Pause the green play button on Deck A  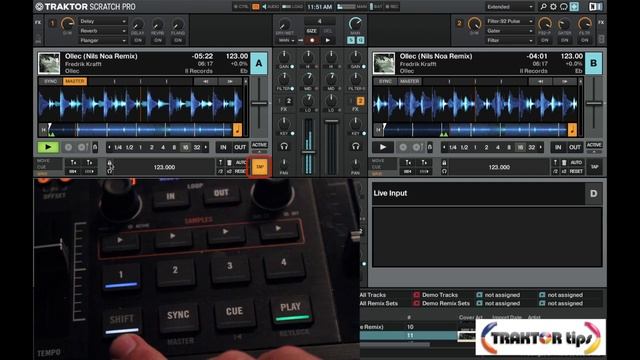tap(48, 147)
